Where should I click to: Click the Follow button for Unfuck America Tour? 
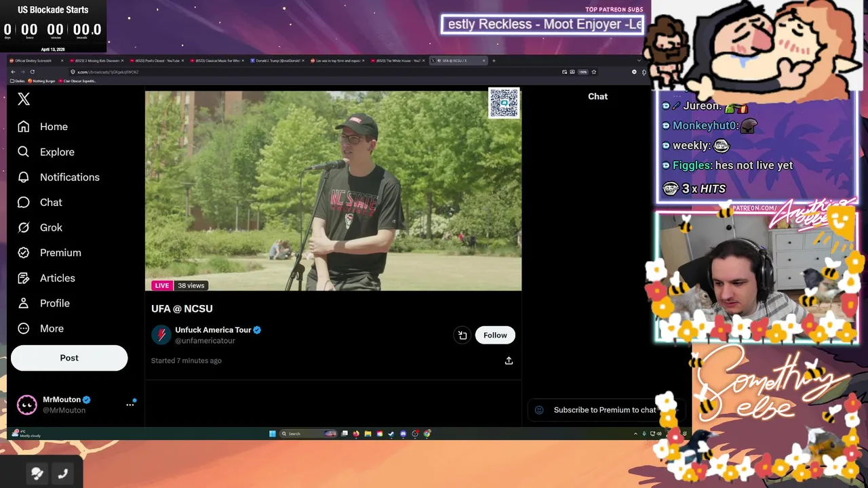point(495,335)
